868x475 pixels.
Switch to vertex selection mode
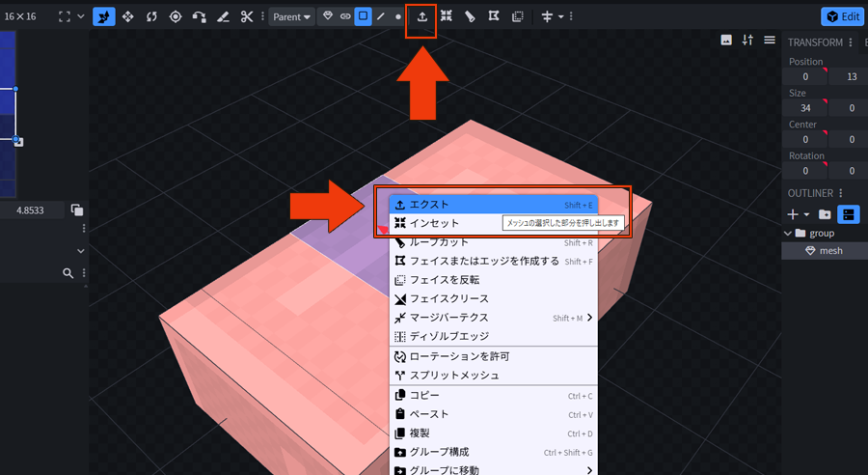[x=397, y=16]
